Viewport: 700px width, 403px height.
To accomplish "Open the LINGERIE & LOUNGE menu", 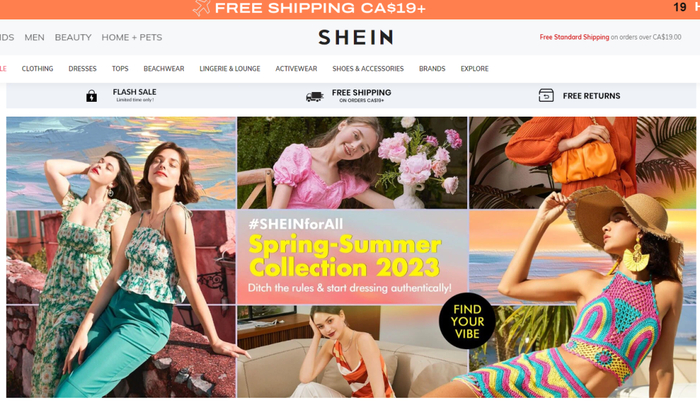I will pyautogui.click(x=230, y=69).
